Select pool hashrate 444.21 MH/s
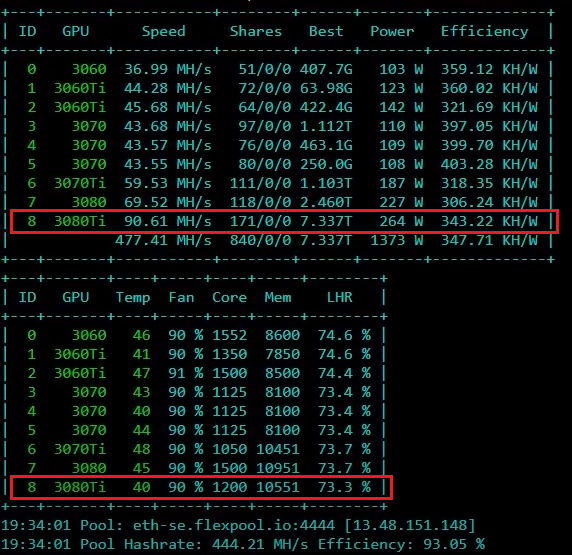The height and width of the screenshot is (555, 572). coord(260,544)
